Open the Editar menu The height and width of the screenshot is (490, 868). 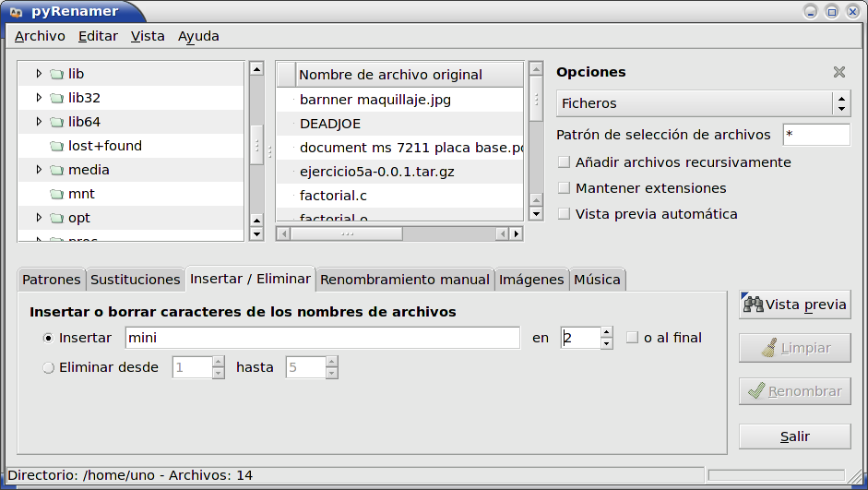pyautogui.click(x=98, y=36)
